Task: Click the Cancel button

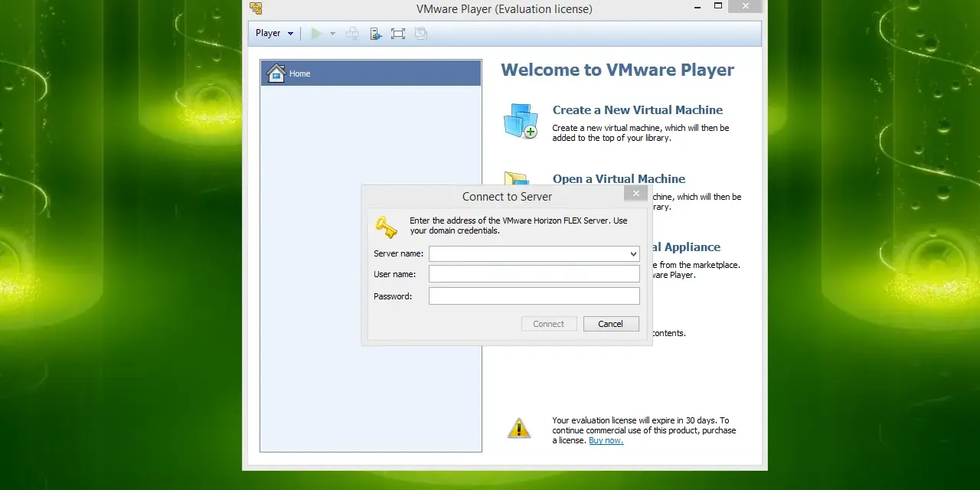Action: pyautogui.click(x=610, y=324)
